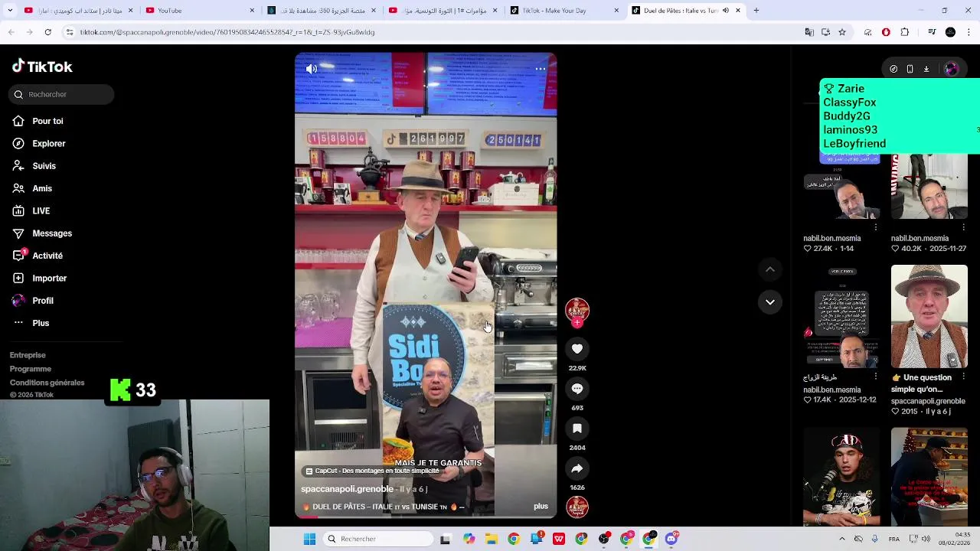Click the TikTok coin icon in top bar

pos(893,69)
